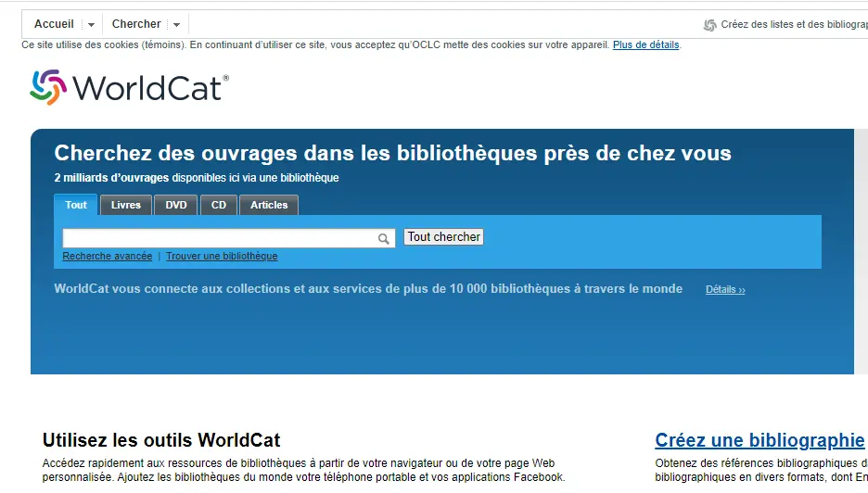Switch to the Livres tab

pyautogui.click(x=126, y=205)
